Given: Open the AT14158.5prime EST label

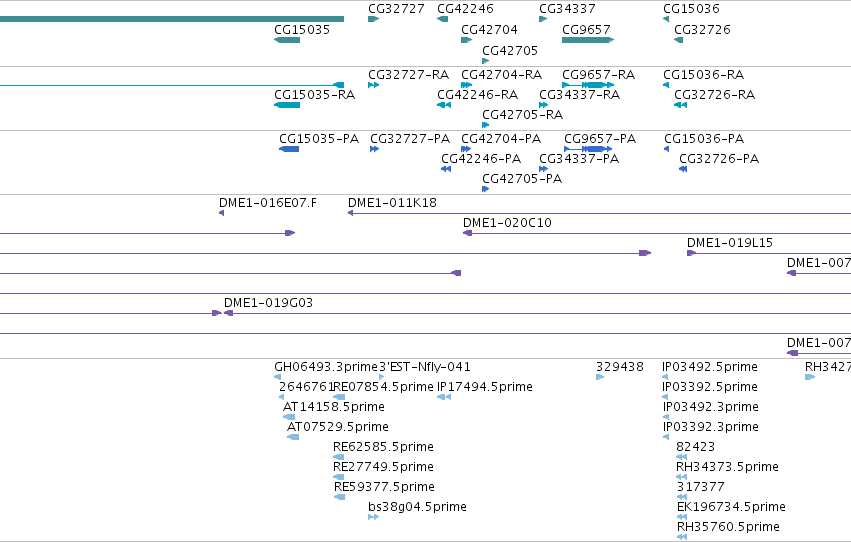Looking at the screenshot, I should 334,407.
